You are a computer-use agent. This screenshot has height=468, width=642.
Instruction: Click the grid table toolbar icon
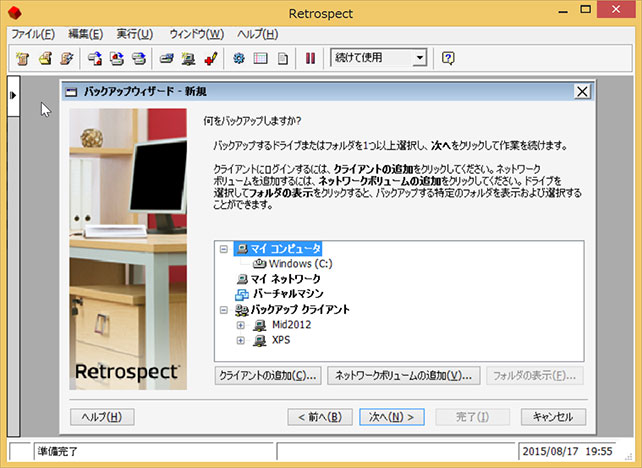pos(260,58)
